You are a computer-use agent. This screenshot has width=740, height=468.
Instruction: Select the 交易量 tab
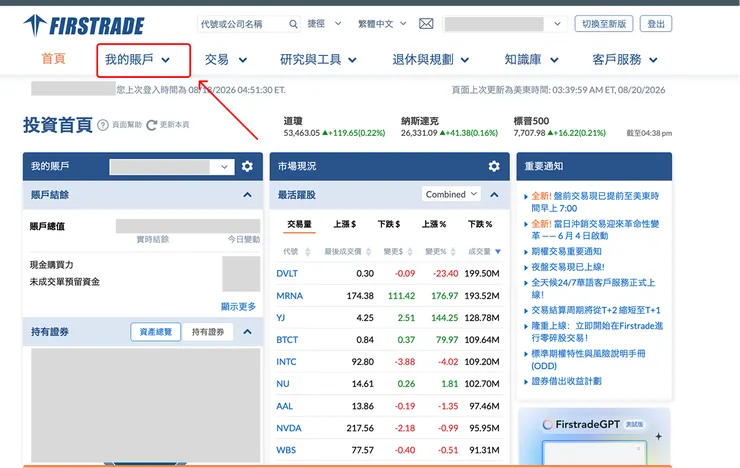point(299,224)
